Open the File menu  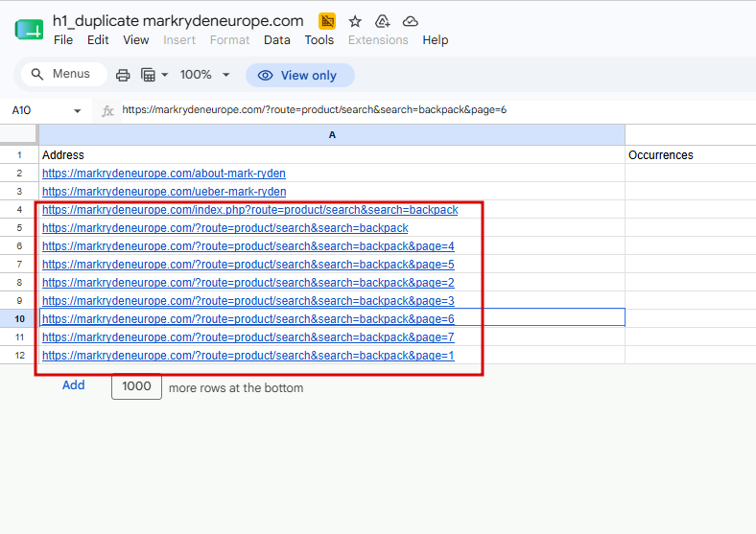(x=63, y=40)
